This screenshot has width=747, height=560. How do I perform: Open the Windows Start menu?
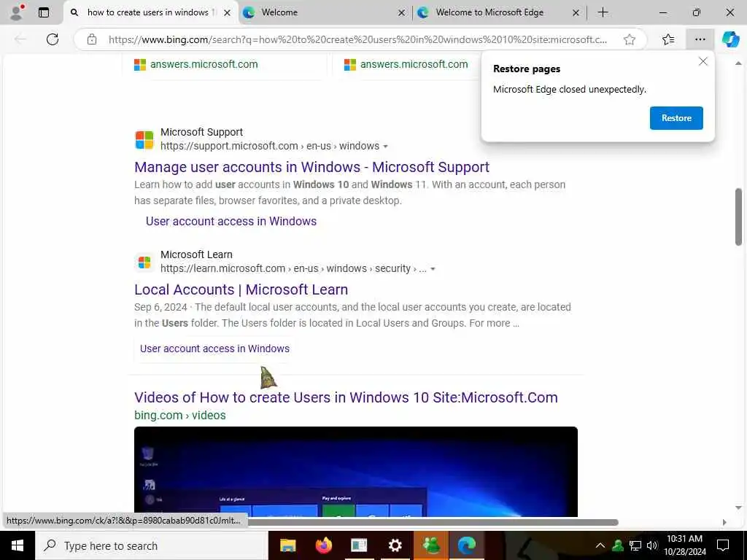point(18,545)
